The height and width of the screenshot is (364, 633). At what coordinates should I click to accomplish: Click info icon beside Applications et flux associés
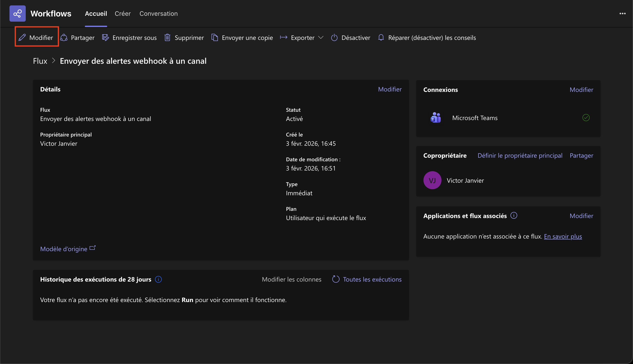[514, 216]
